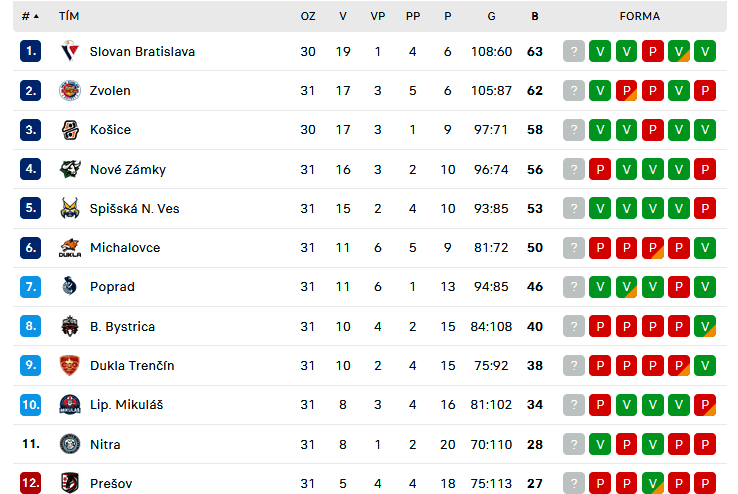Click the Dukla Trenčín team logo
Viewport: 738px width, 494px height.
click(70, 366)
